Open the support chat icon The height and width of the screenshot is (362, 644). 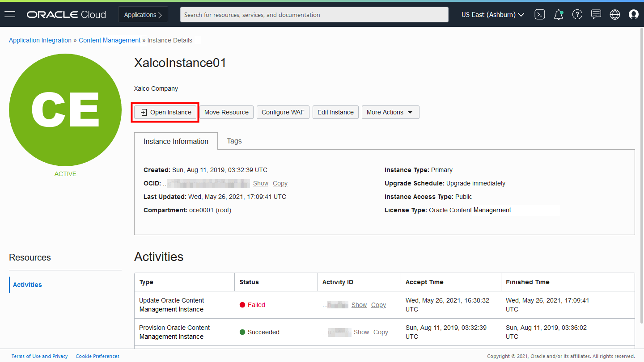596,15
